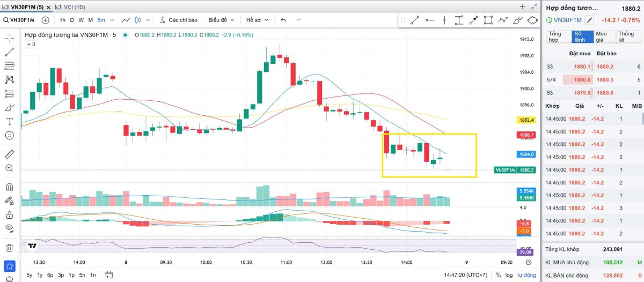
Task: Open the Sổ lệnh tab
Action: point(582,36)
